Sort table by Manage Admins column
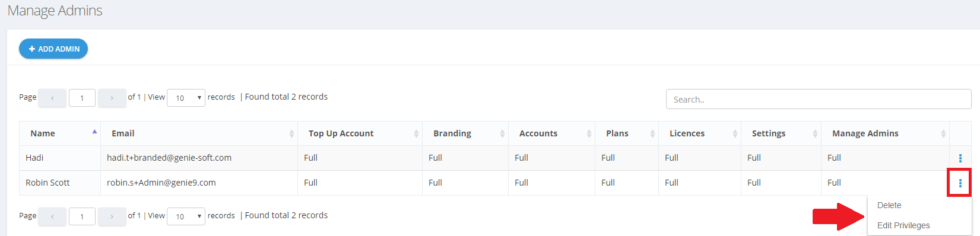The image size is (980, 236). [x=885, y=133]
